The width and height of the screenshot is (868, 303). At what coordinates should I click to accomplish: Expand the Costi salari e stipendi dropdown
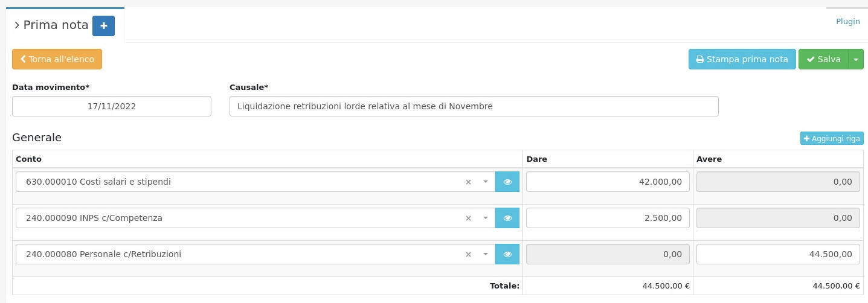485,182
